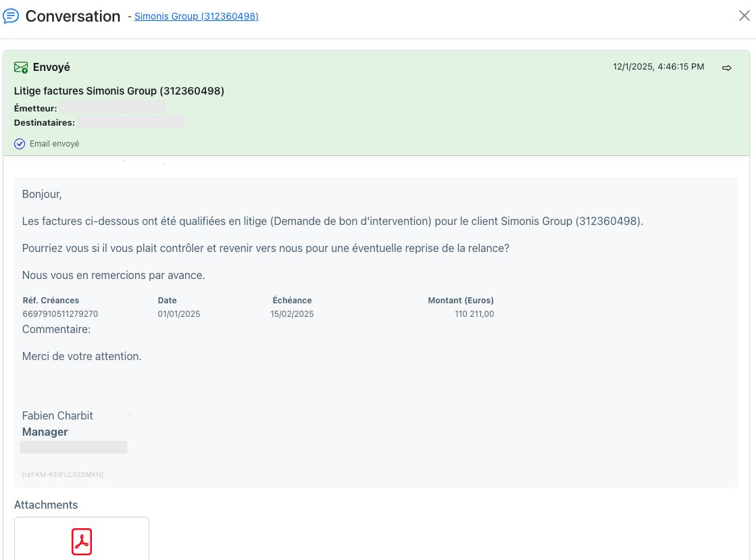Select invoice reference 6697910511279270
The height and width of the screenshot is (560, 756).
point(60,313)
